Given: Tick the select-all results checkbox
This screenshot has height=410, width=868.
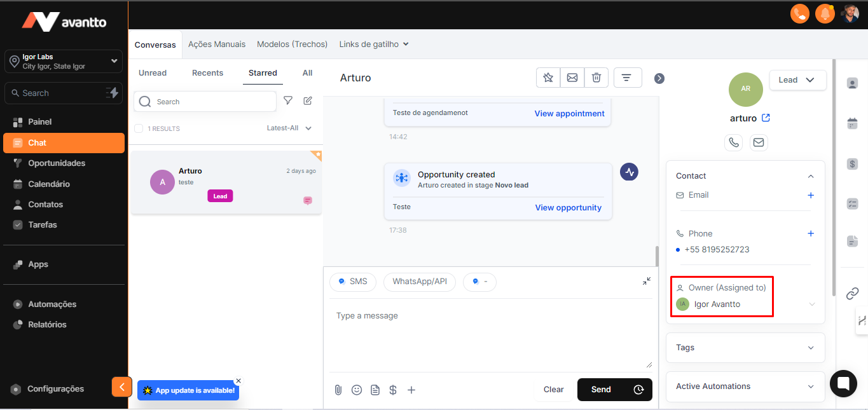Looking at the screenshot, I should click(x=139, y=128).
